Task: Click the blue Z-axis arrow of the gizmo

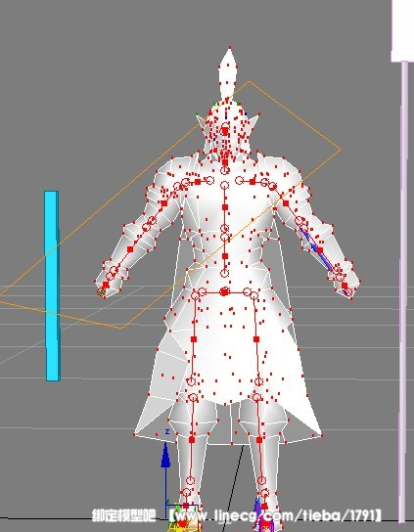Action: pos(165,456)
